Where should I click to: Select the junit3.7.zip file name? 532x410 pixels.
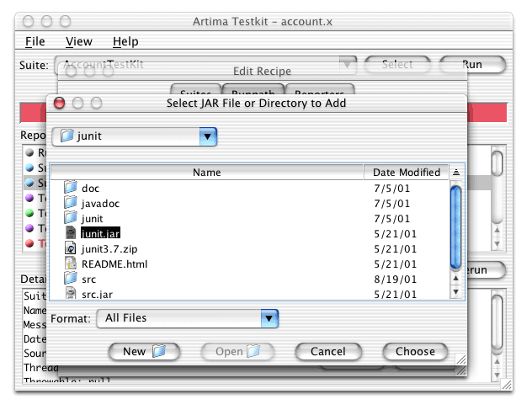coord(109,249)
